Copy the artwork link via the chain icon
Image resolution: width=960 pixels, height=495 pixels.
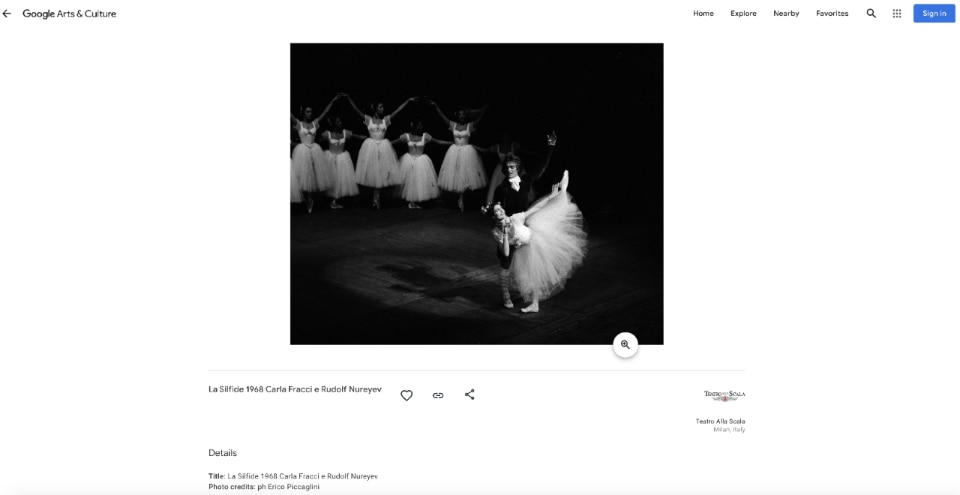tap(438, 395)
